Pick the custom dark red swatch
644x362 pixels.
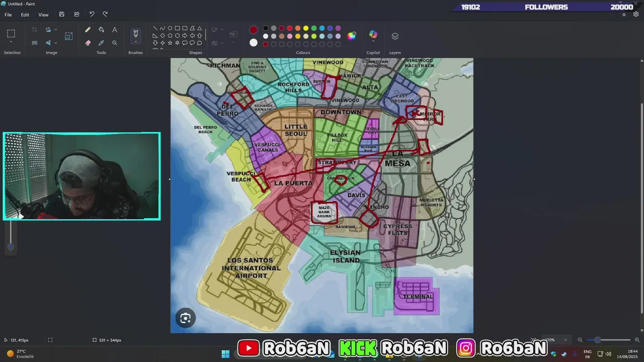[x=266, y=44]
